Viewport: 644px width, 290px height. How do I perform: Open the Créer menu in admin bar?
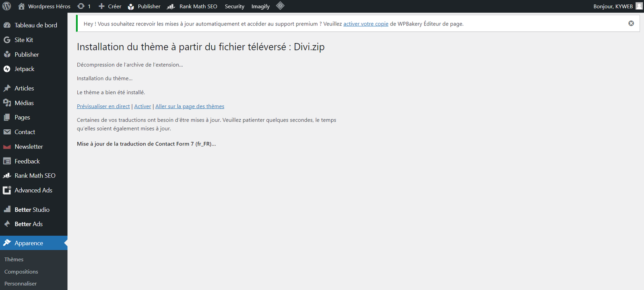click(x=110, y=6)
